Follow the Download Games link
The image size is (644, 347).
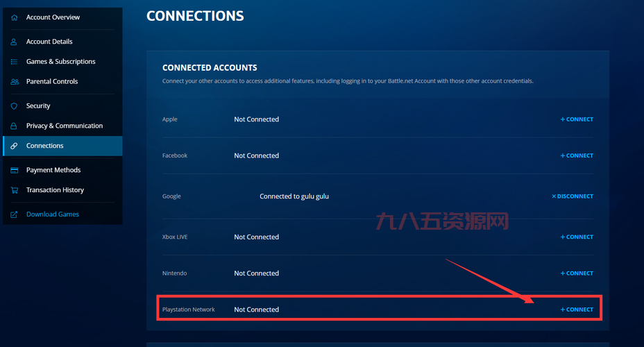click(x=53, y=214)
